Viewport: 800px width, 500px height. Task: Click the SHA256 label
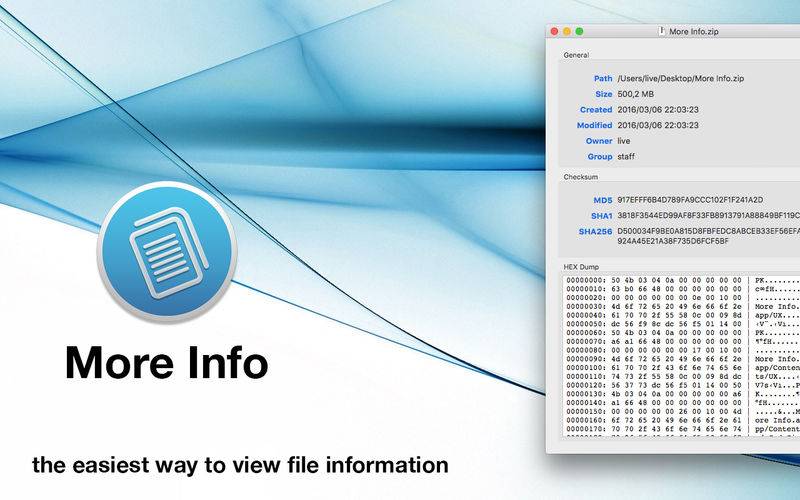coord(595,232)
